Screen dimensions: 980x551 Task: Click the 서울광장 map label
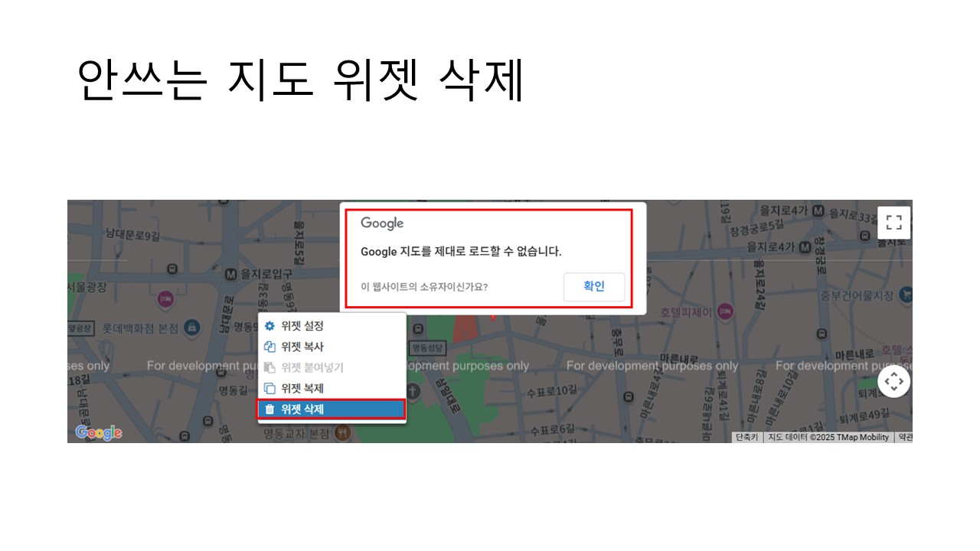pos(87,286)
